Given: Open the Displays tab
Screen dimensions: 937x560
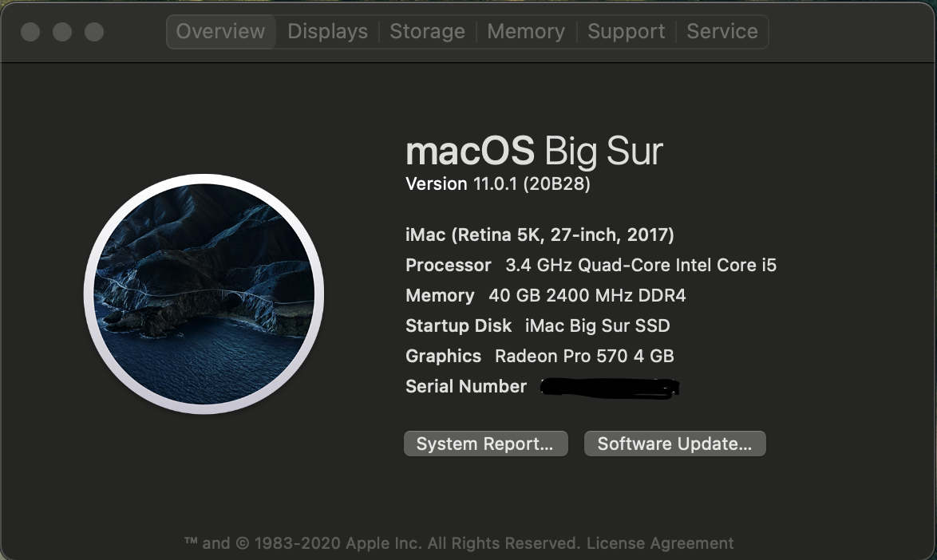Looking at the screenshot, I should pos(327,32).
